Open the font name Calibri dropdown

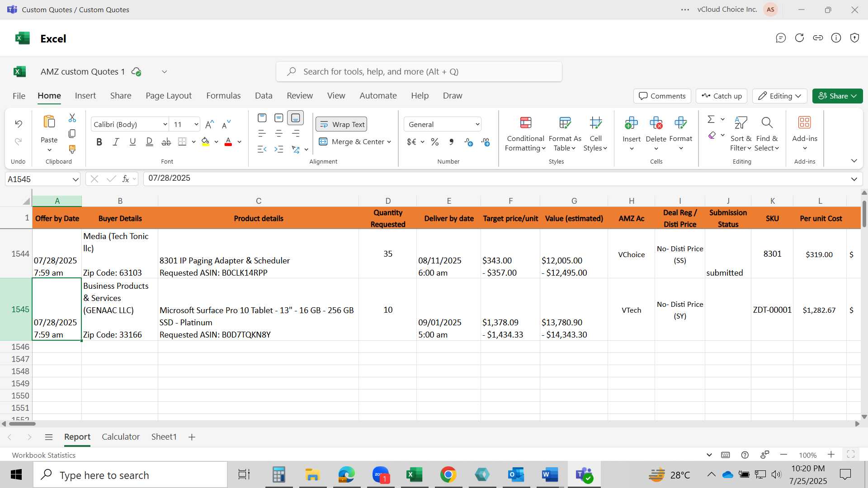[x=165, y=124]
